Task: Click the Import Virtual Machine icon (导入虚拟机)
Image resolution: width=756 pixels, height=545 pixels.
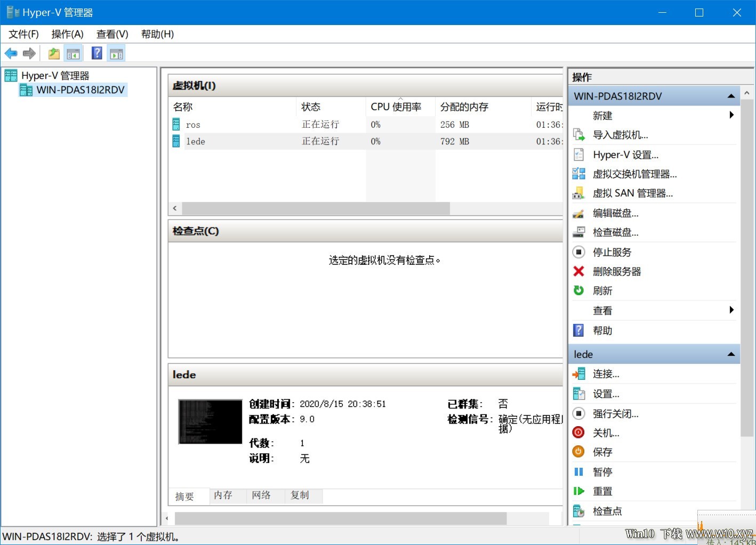Action: tap(578, 135)
